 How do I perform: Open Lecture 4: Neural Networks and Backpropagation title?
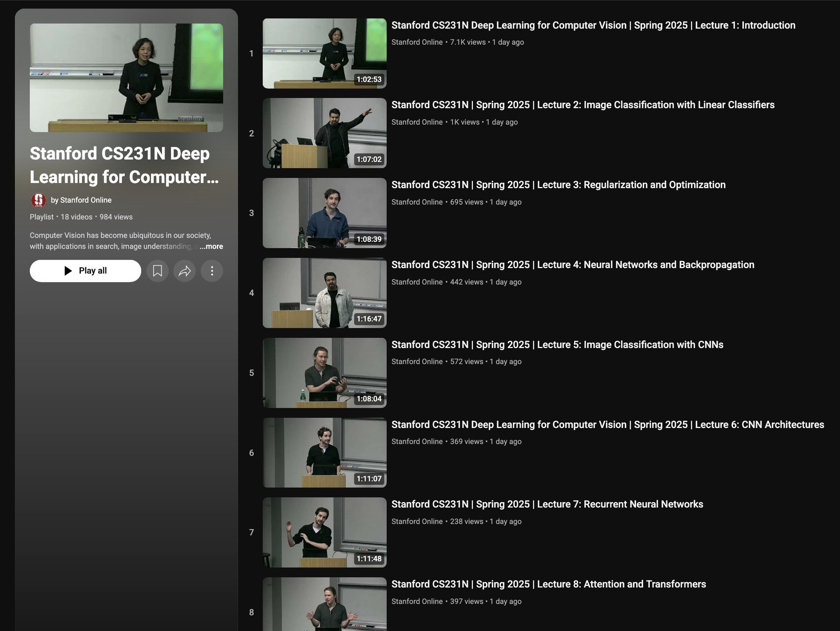pos(573,265)
